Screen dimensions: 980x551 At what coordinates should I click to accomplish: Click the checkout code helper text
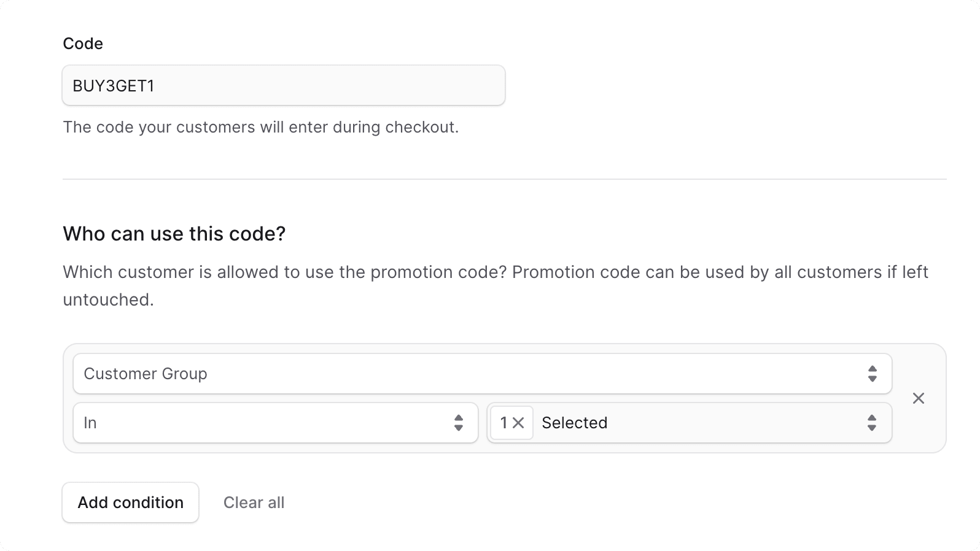pyautogui.click(x=260, y=127)
